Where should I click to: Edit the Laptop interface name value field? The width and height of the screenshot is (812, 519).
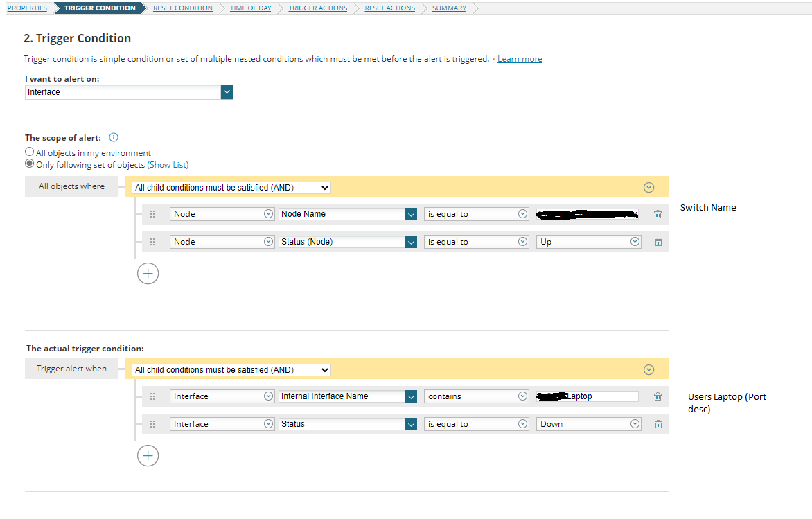click(x=588, y=396)
